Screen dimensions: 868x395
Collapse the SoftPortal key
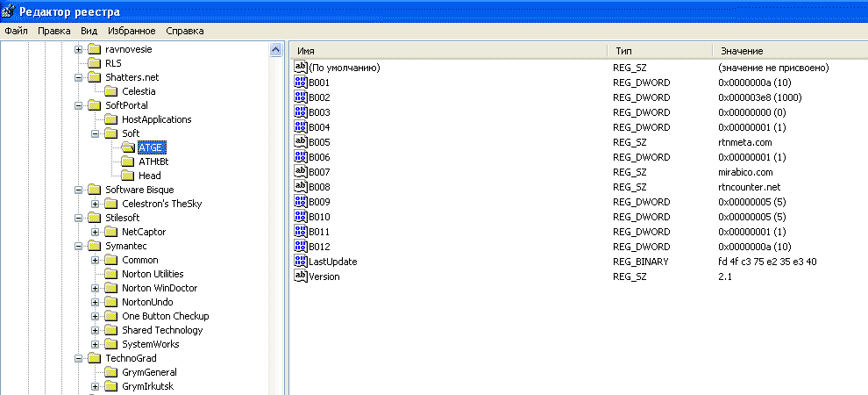click(x=78, y=105)
